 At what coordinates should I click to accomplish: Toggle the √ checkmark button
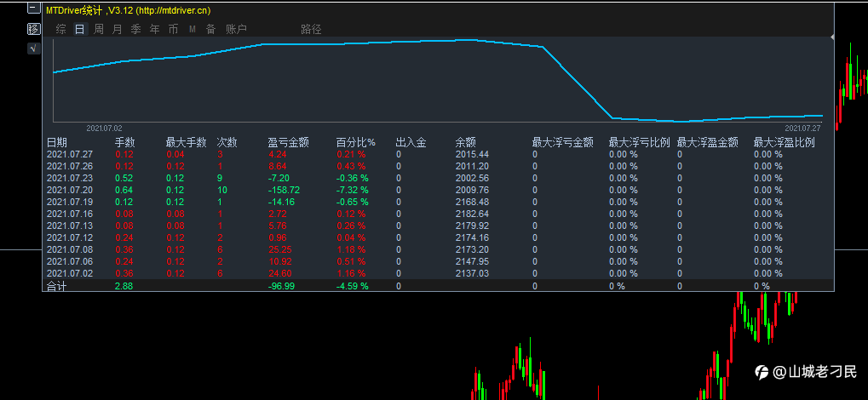(x=34, y=49)
